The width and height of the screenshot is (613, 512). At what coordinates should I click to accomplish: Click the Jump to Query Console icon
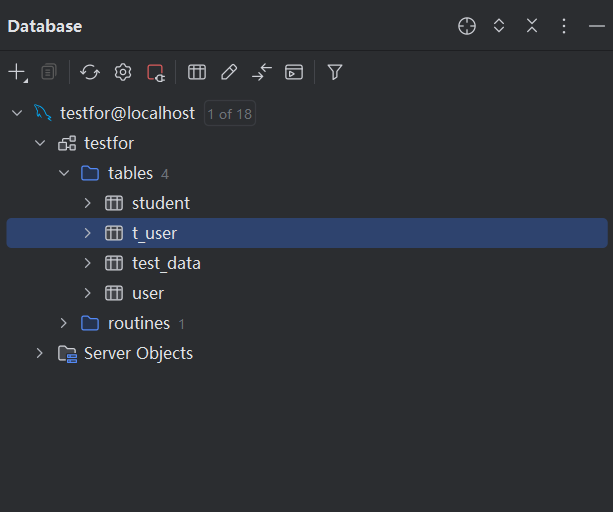pyautogui.click(x=294, y=72)
